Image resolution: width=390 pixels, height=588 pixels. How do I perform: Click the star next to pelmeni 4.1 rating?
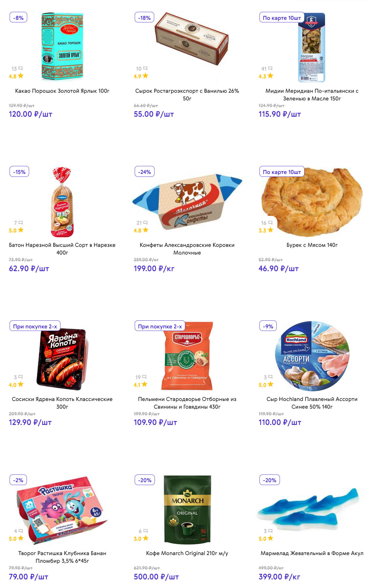point(145,384)
